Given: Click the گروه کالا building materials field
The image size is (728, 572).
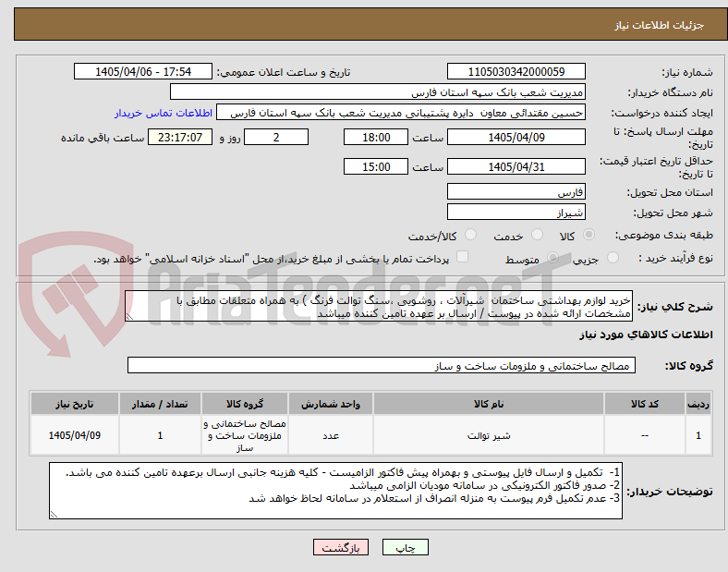Looking at the screenshot, I should (382, 365).
